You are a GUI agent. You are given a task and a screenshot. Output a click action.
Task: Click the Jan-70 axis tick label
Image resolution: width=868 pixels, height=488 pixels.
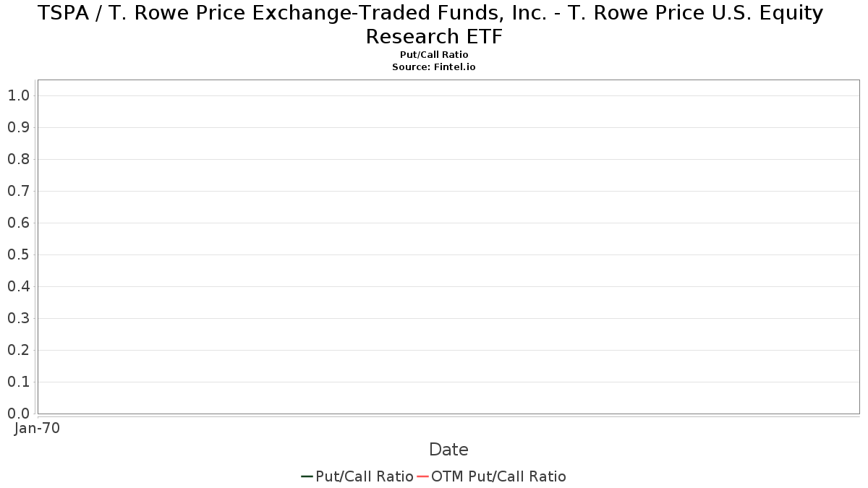(38, 428)
